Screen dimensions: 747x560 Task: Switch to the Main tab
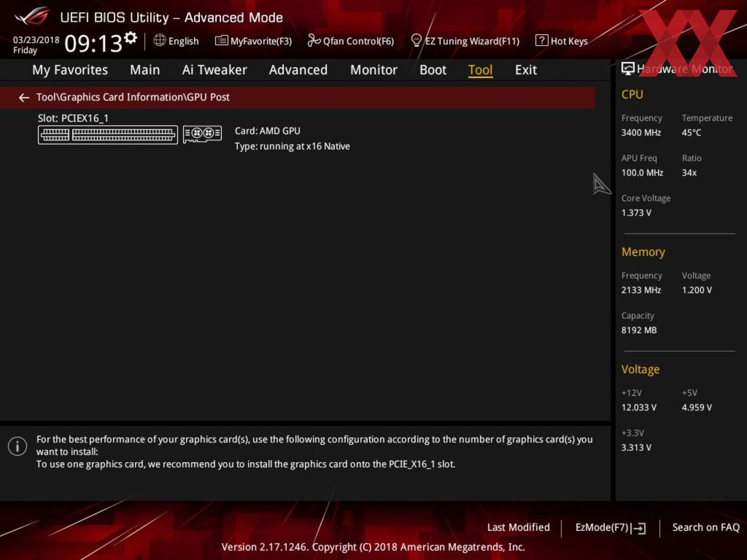[145, 70]
